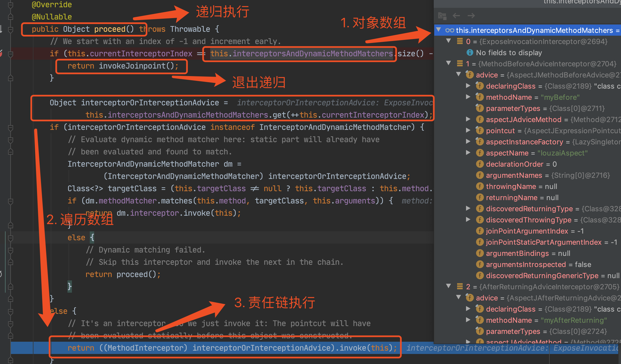Collapse the advice AspectJMethodBeforeAdvice node
Image resolution: width=621 pixels, height=364 pixels.
tap(459, 74)
